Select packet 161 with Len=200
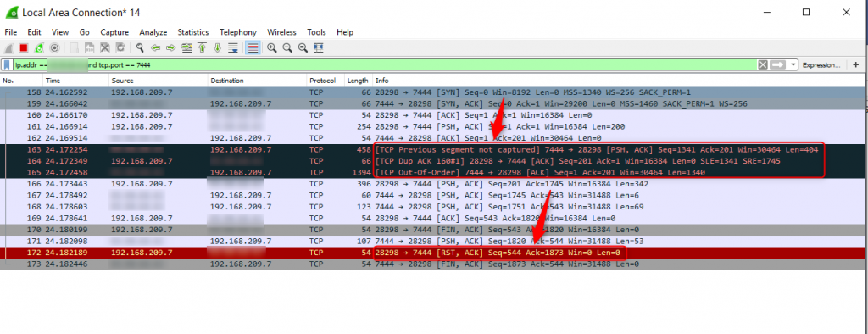The width and height of the screenshot is (868, 334). pyautogui.click(x=434, y=126)
